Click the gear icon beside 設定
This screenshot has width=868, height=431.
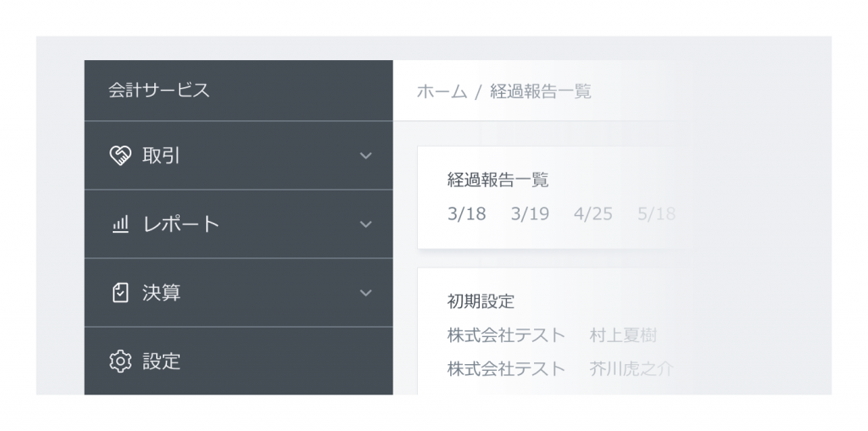point(120,362)
